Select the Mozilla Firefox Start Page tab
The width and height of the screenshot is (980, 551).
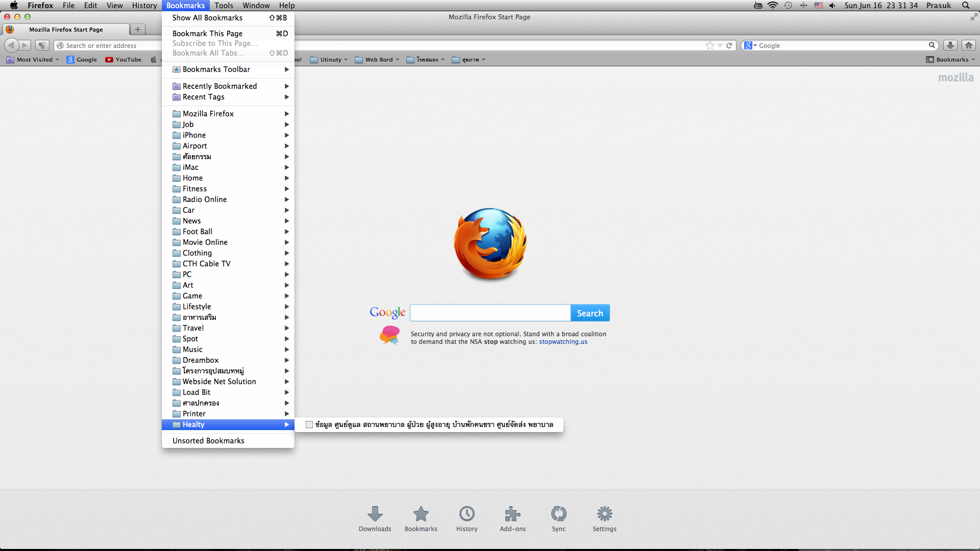point(65,30)
